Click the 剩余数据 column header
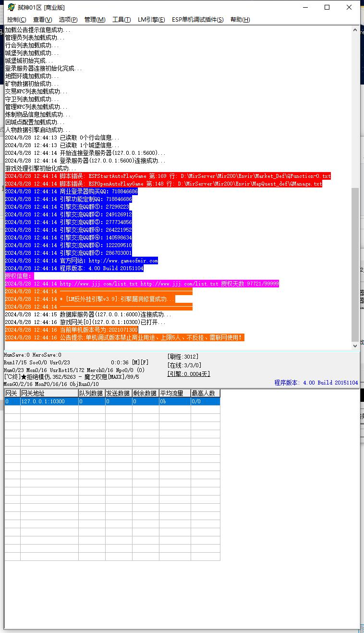Screen dimensions: 364x633 click(146, 393)
